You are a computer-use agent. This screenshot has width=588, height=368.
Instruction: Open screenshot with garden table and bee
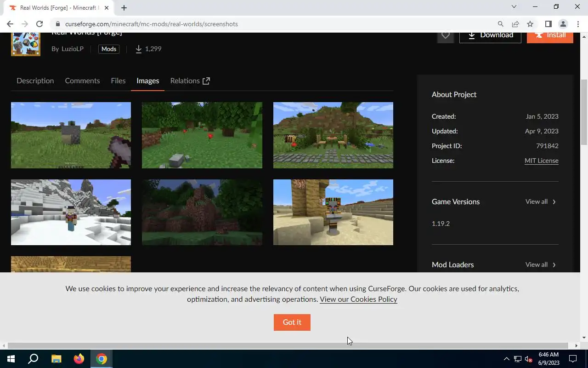click(x=333, y=135)
